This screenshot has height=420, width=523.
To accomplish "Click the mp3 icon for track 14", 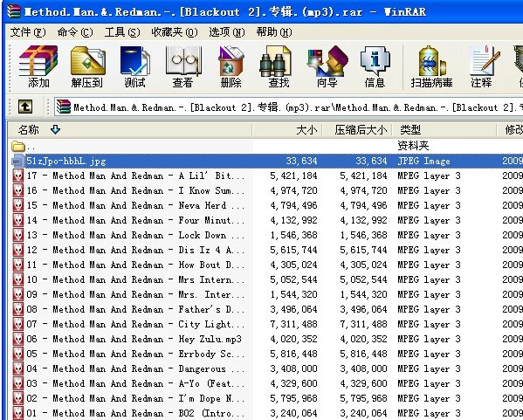I will point(18,220).
